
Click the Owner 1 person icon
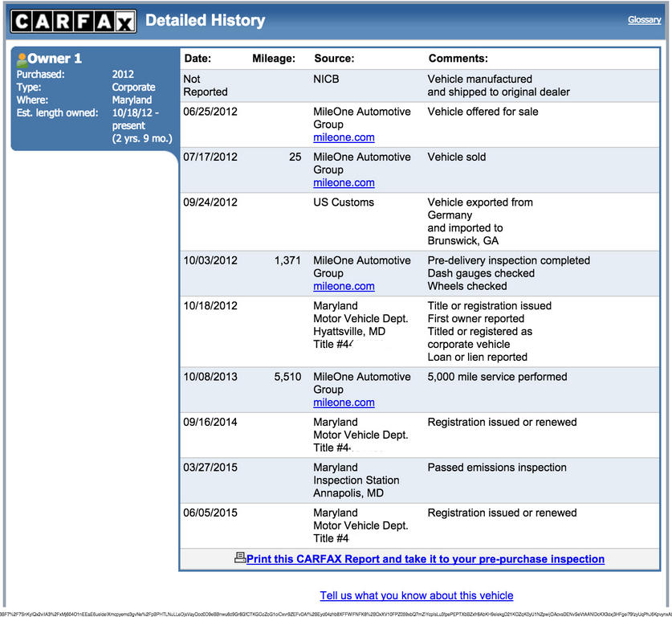pyautogui.click(x=22, y=59)
